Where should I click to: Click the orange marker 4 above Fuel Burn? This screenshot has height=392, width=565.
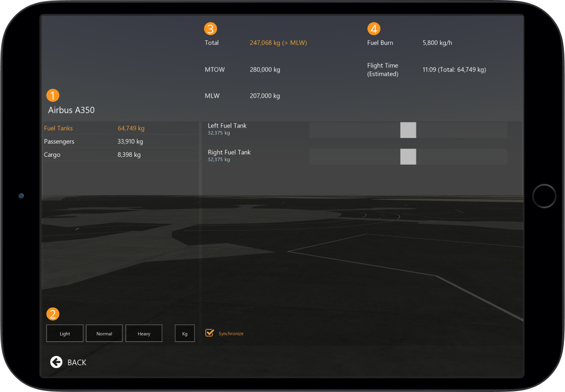(x=374, y=29)
